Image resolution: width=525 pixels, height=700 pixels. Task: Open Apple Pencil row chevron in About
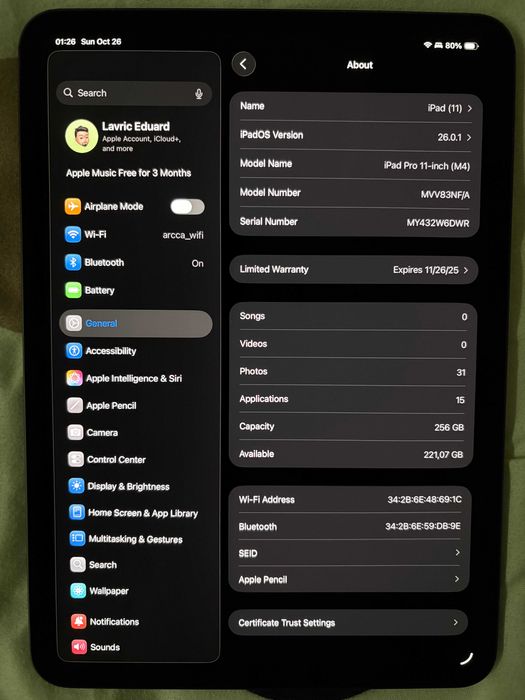[x=457, y=579]
